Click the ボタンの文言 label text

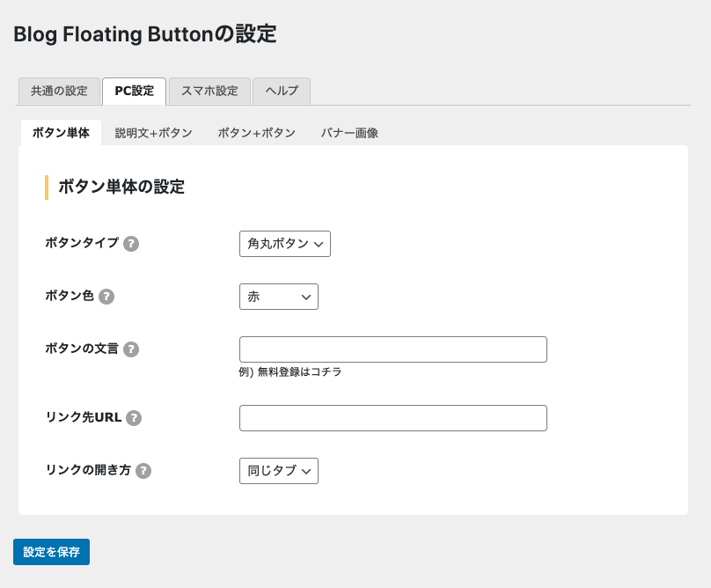[x=82, y=348]
